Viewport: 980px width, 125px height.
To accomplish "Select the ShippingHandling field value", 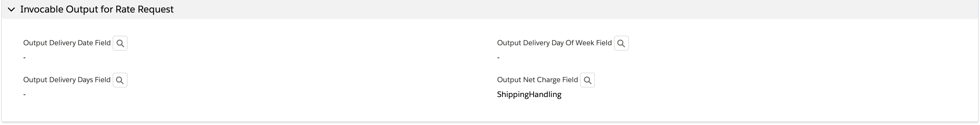I will (529, 94).
